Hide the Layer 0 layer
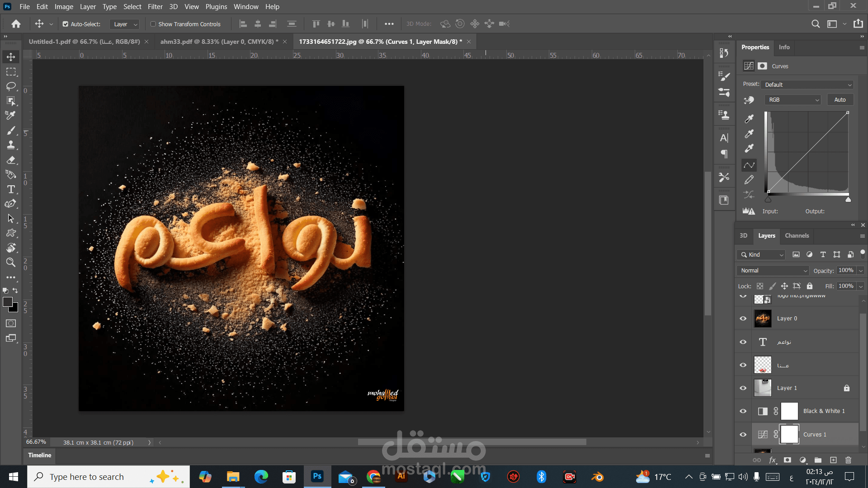868x488 pixels. pyautogui.click(x=743, y=319)
